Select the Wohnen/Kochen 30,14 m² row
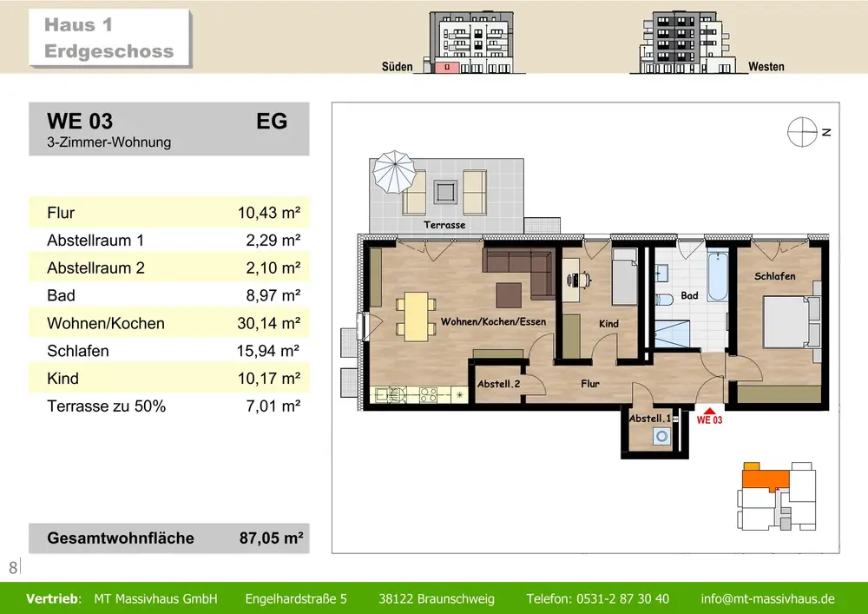 168,324
